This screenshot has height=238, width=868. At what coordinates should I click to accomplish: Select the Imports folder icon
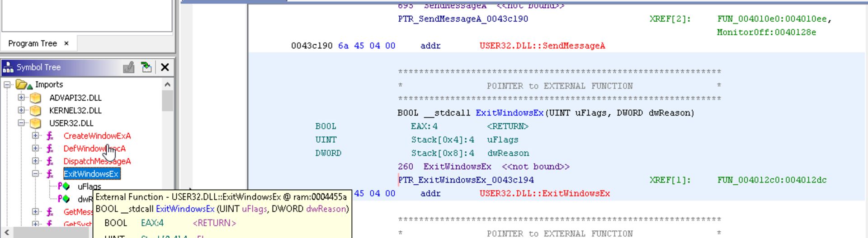(24, 84)
